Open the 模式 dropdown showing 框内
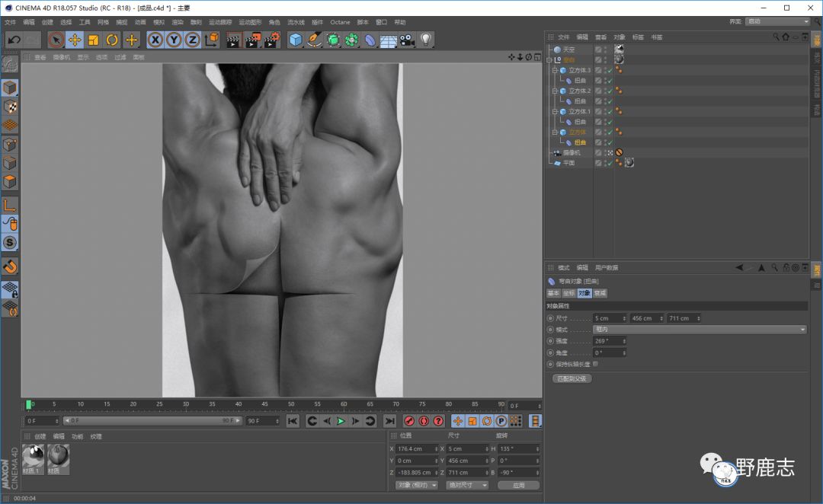This screenshot has width=823, height=504. click(x=699, y=330)
